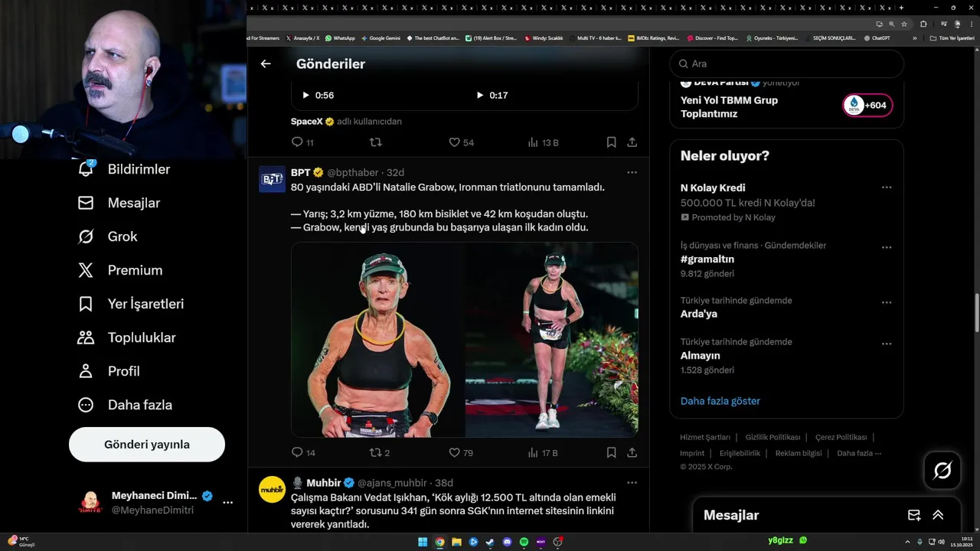980x551 pixels.
Task: Open the Çerez Politikası footer link
Action: tap(841, 437)
